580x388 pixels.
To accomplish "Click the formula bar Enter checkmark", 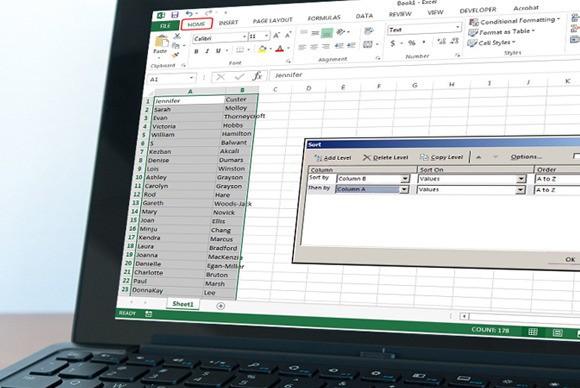I will (x=239, y=77).
